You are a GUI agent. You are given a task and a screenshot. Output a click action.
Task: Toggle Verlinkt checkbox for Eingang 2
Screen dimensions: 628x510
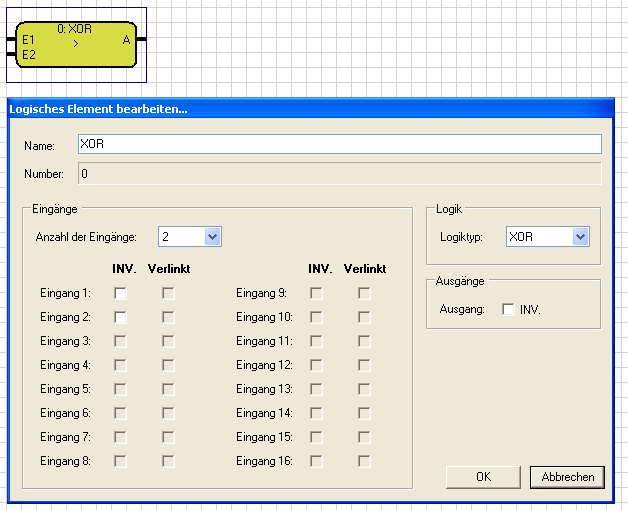(x=168, y=317)
